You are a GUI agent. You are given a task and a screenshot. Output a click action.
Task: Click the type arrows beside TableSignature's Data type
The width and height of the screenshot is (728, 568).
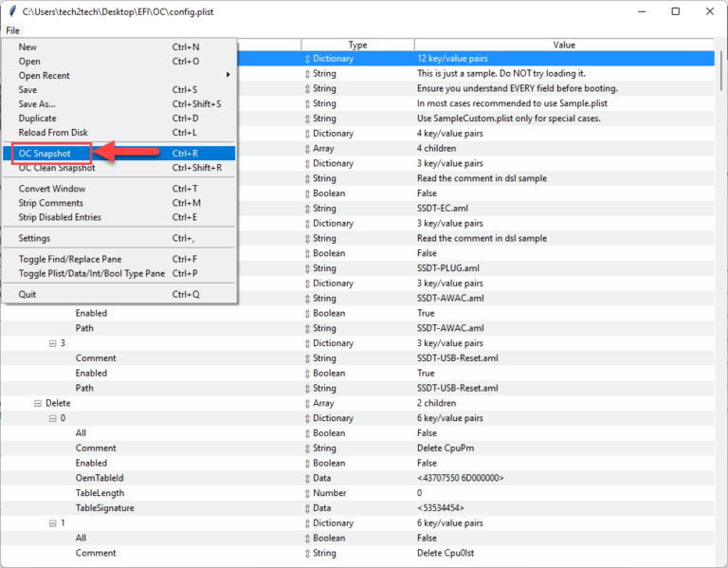click(x=307, y=509)
